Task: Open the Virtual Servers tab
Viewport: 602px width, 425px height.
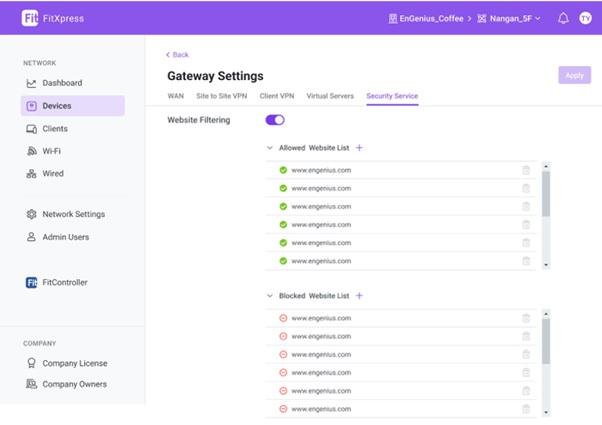Action: coord(330,96)
